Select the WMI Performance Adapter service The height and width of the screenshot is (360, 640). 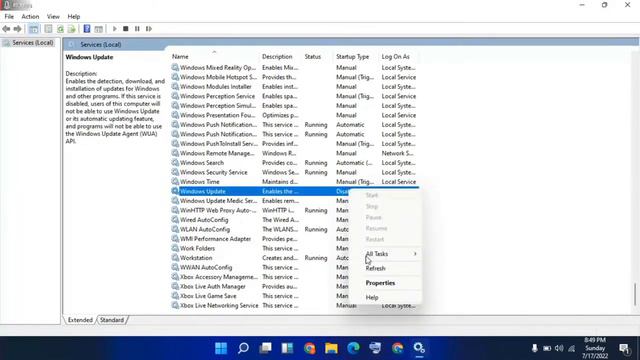260,239
